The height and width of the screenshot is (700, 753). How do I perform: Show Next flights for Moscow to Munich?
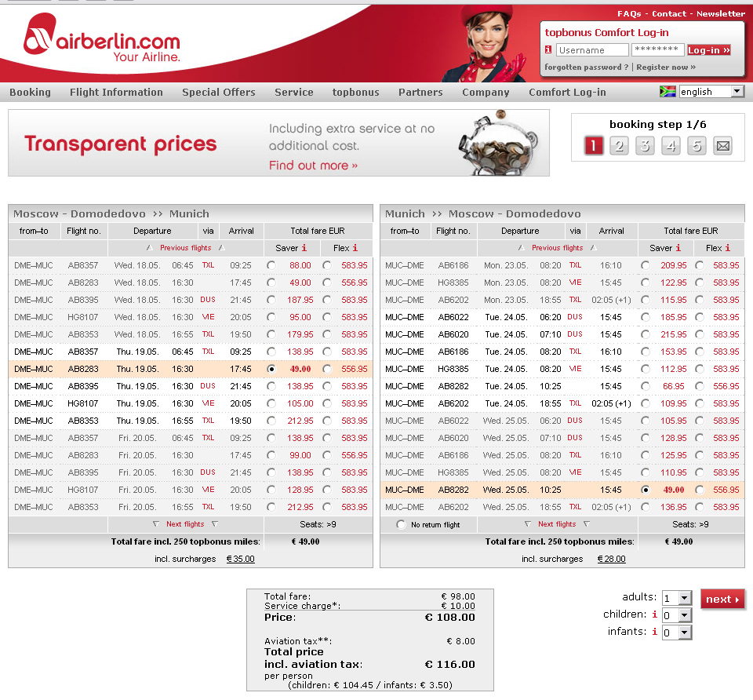coord(185,523)
